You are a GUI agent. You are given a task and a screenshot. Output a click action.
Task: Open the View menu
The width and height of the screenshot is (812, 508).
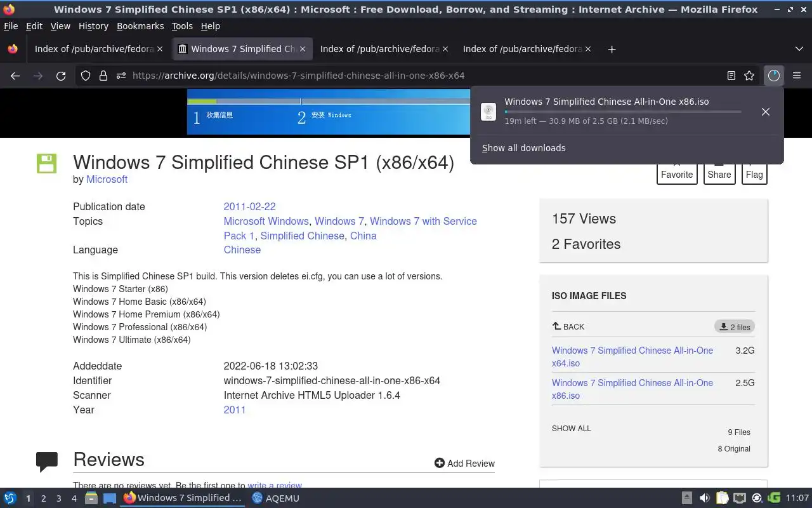pyautogui.click(x=60, y=26)
